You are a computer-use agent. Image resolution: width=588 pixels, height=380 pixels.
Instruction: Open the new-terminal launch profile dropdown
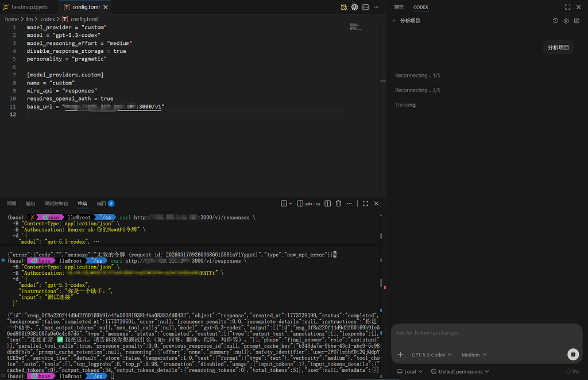(x=291, y=204)
